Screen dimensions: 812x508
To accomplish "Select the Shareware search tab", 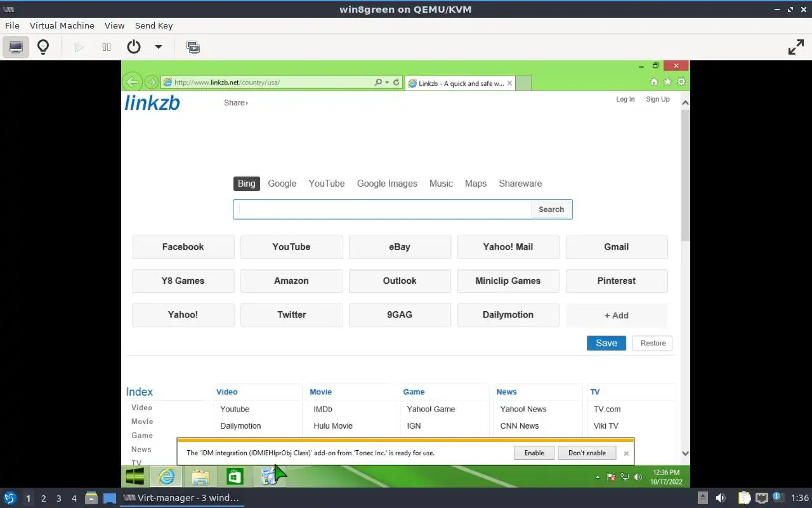I will tap(520, 184).
